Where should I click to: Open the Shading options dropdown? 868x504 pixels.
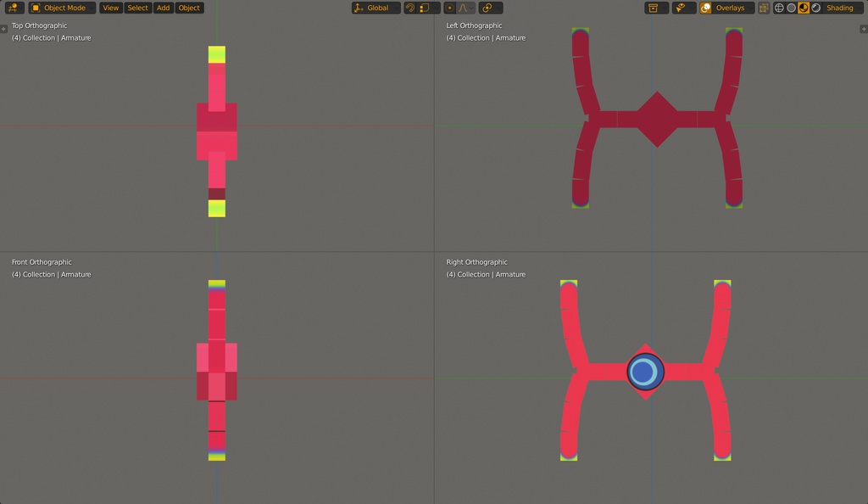(x=843, y=8)
